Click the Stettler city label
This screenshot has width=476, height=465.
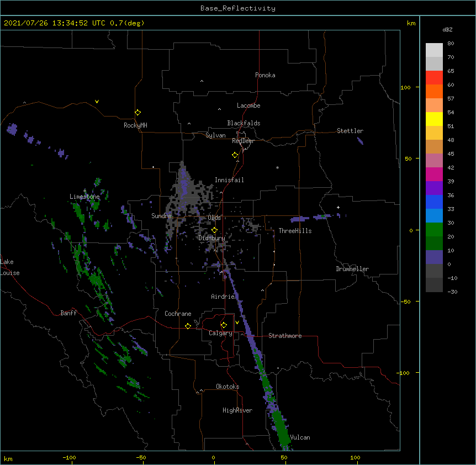tap(350, 131)
